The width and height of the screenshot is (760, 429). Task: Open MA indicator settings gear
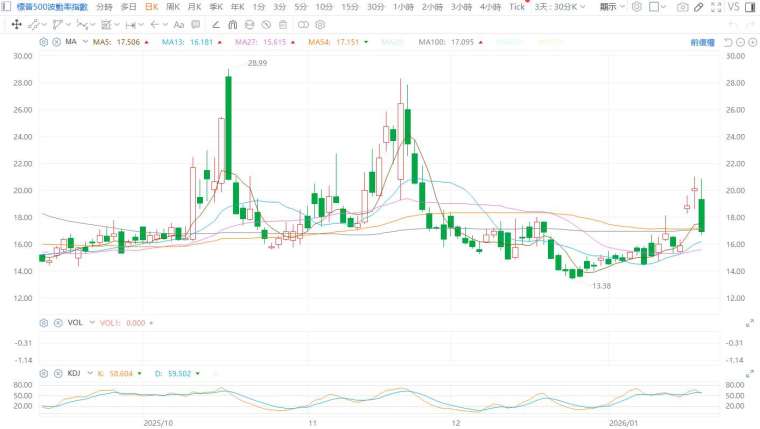click(43, 43)
